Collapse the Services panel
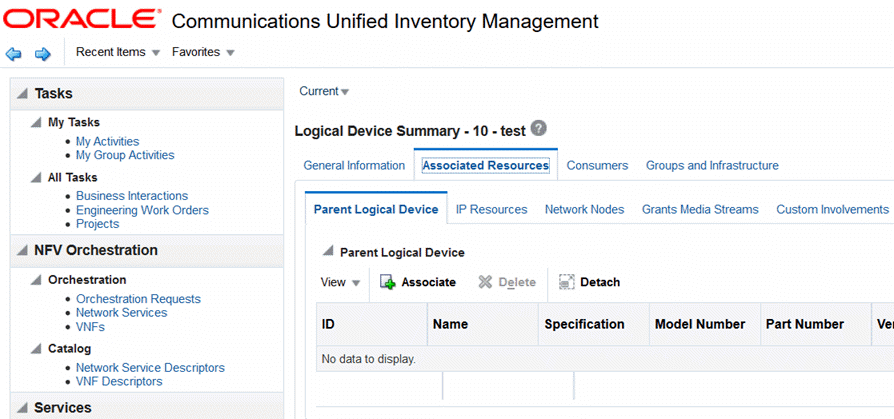This screenshot has height=419, width=894. (x=22, y=408)
